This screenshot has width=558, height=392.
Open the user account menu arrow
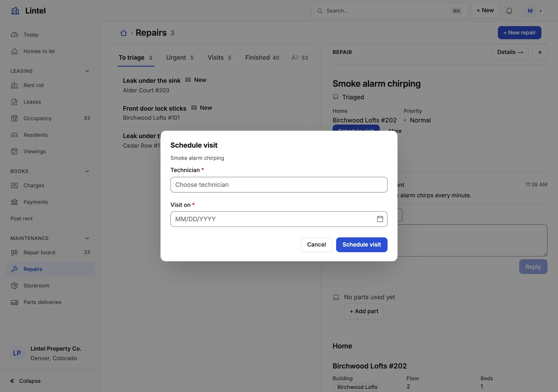point(541,11)
